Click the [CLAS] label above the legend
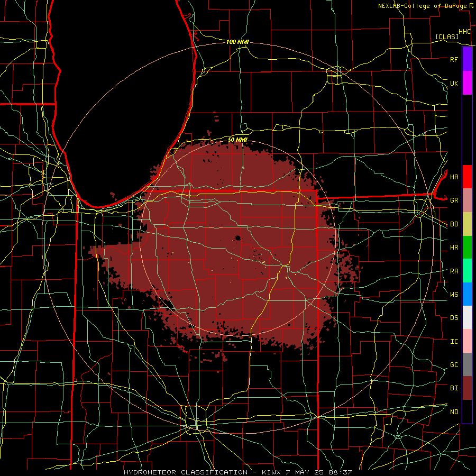The height and width of the screenshot is (476, 476). click(447, 36)
